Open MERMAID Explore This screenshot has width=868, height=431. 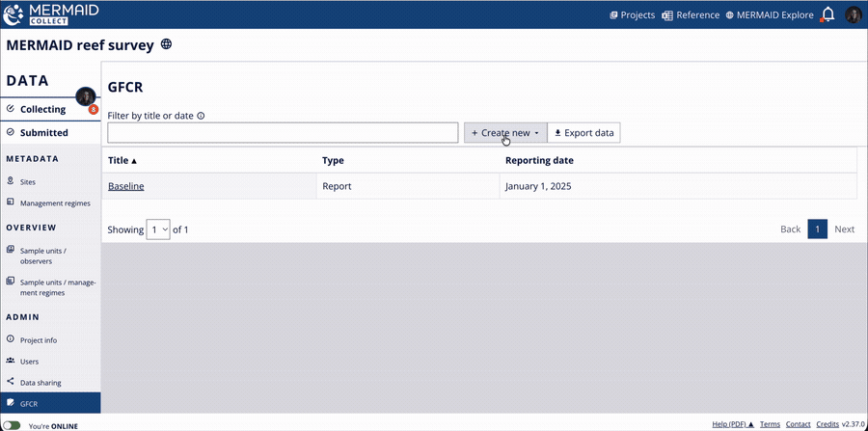[770, 14]
